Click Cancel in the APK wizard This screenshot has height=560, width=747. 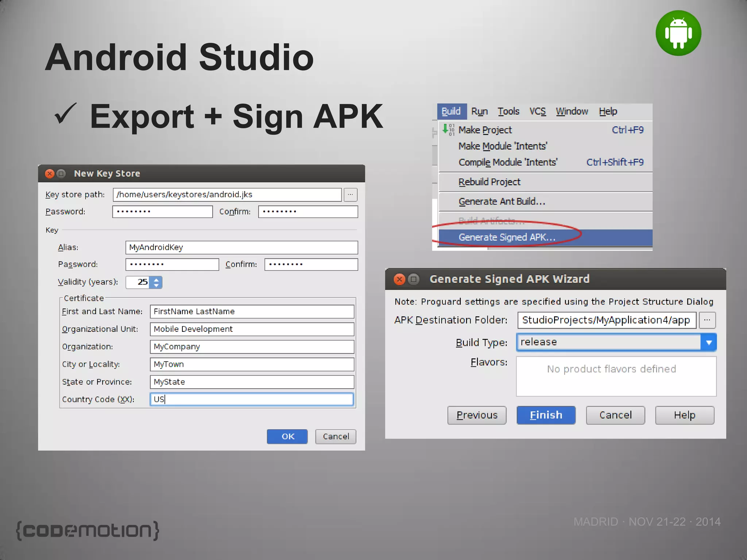pyautogui.click(x=616, y=415)
